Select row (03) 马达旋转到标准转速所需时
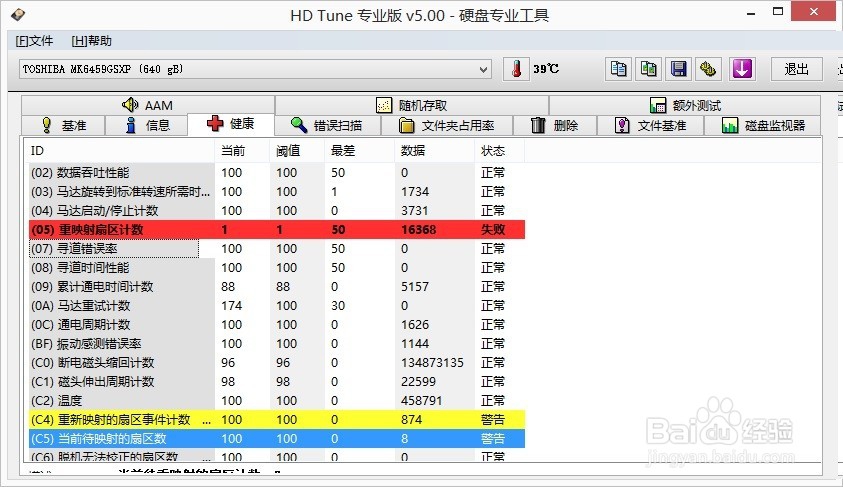Image resolution: width=843 pixels, height=487 pixels. tap(277, 191)
